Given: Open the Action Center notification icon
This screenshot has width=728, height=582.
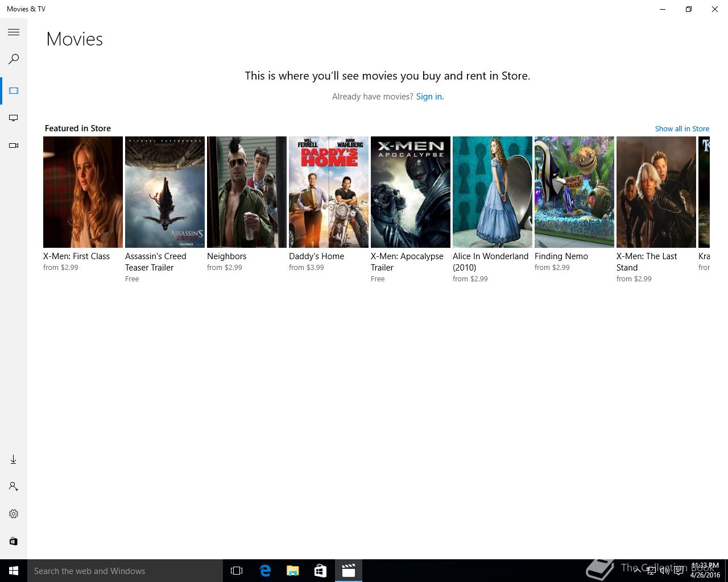Looking at the screenshot, I should [679, 571].
